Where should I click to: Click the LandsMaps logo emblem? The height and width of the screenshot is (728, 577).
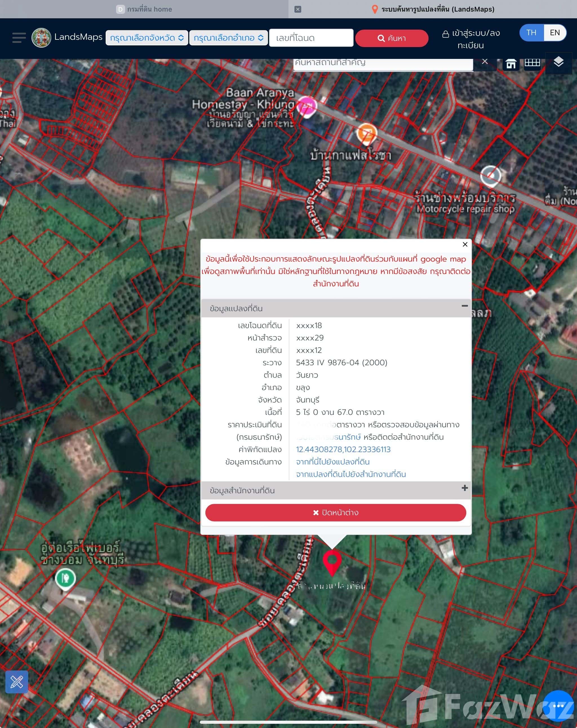41,37
